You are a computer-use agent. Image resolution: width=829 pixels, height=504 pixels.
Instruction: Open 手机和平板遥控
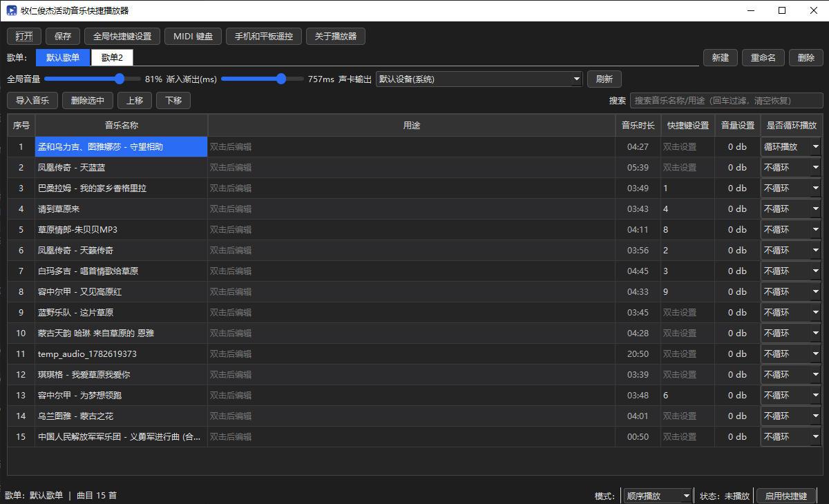[x=264, y=37]
